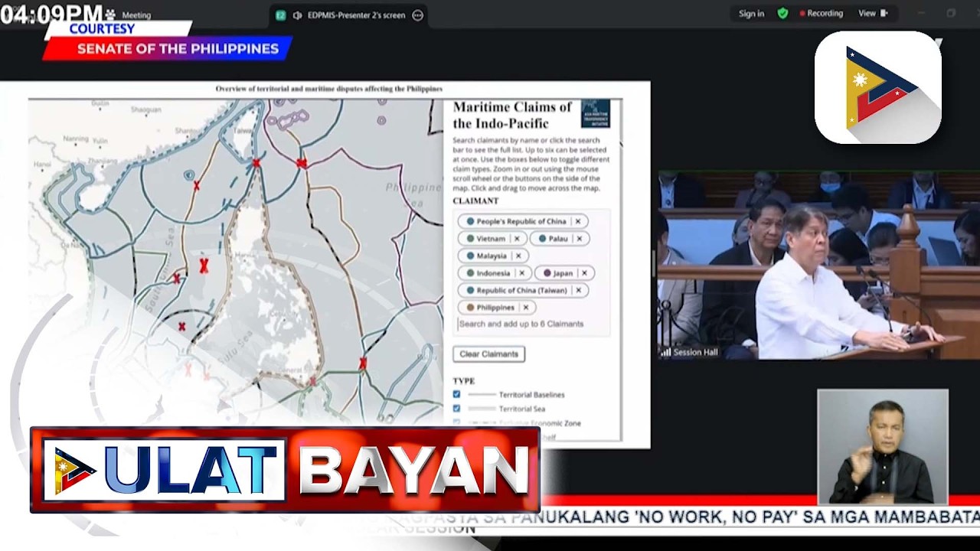This screenshot has width=980, height=551.
Task: Remove the Palau claimant tag
Action: 579,239
